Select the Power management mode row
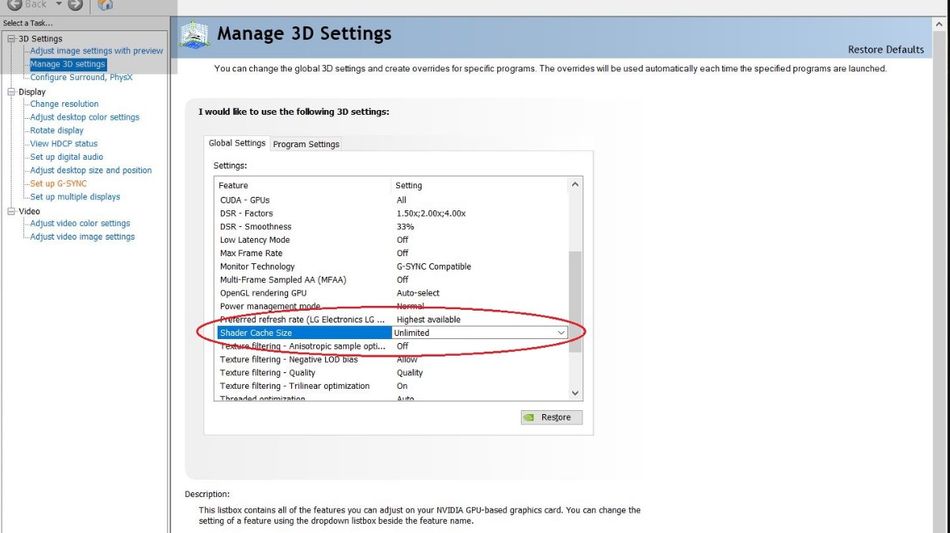Image resolution: width=950 pixels, height=533 pixels. (392, 306)
